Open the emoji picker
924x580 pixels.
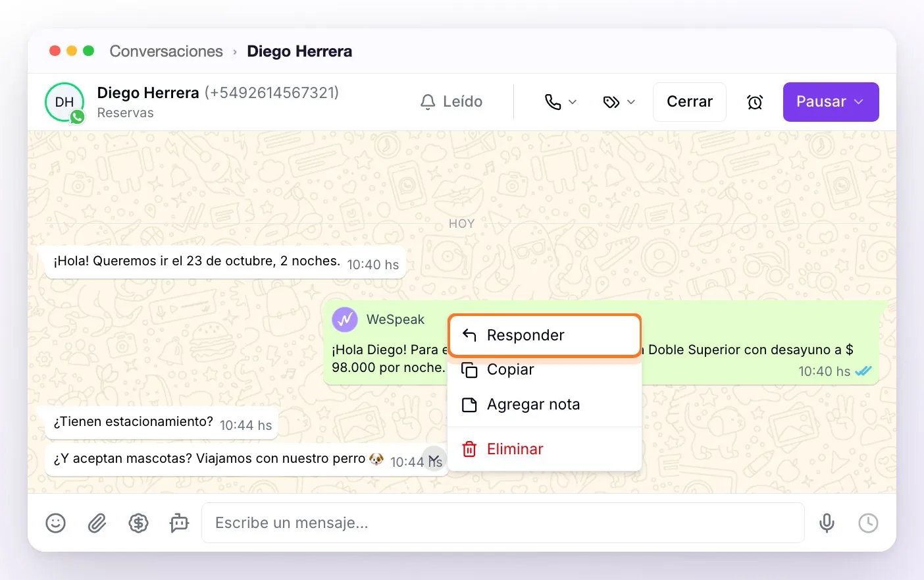56,523
